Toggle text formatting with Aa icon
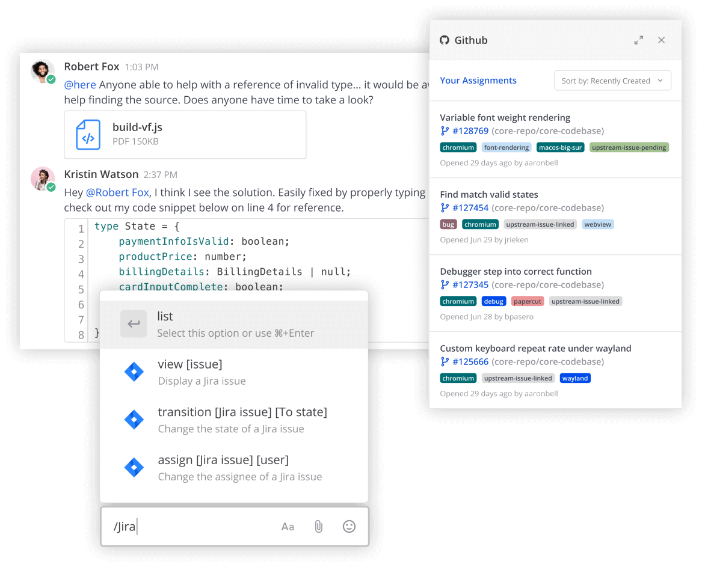Screen dimensions: 702x588 [288, 527]
